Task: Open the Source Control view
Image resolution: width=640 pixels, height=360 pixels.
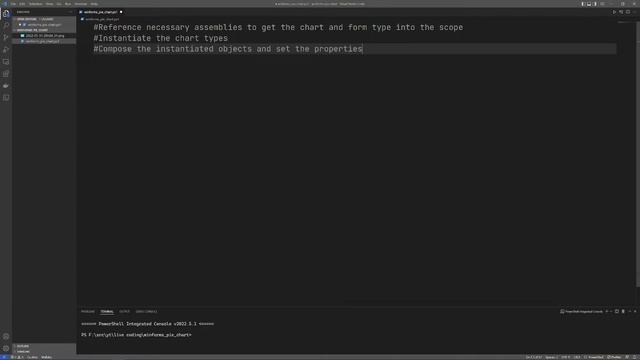Action: click(x=6, y=38)
